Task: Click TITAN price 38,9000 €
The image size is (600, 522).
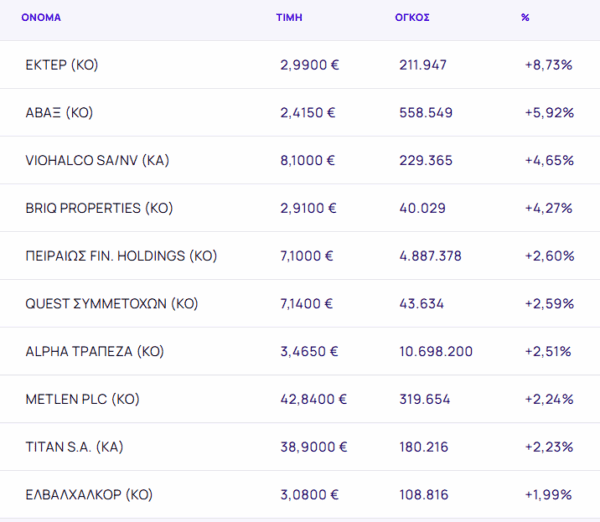Action: coord(313,447)
